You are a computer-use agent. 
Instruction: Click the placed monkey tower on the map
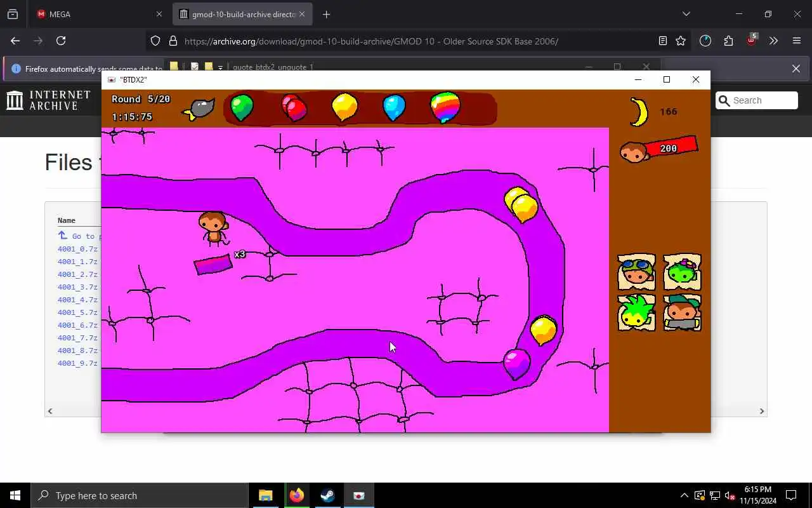click(x=213, y=229)
